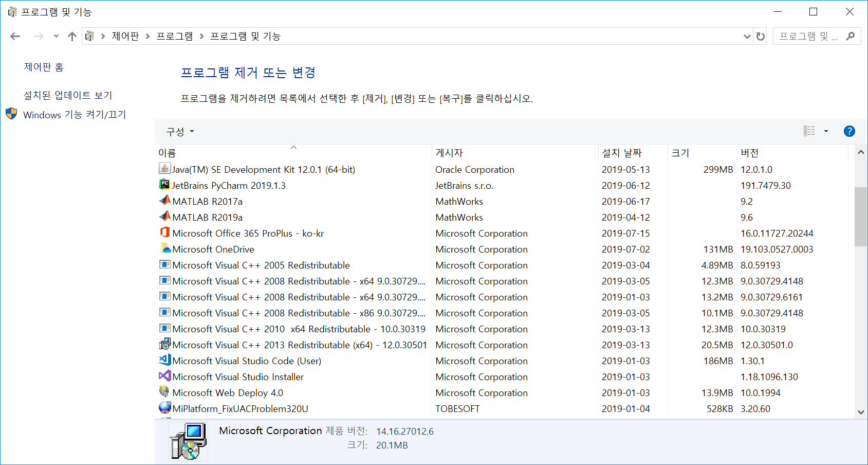Viewport: 868px width, 465px height.
Task: Open the 설치된 업데이트 보기 link
Action: point(68,95)
